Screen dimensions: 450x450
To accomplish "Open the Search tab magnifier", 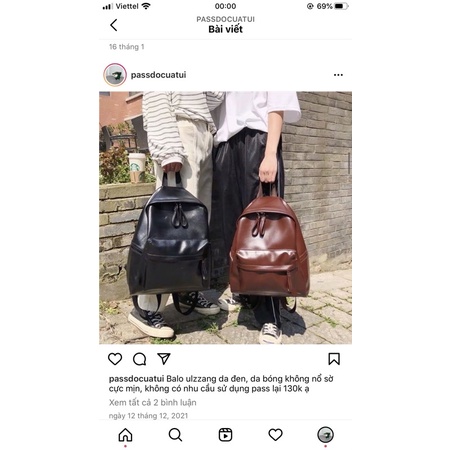I will click(x=175, y=435).
